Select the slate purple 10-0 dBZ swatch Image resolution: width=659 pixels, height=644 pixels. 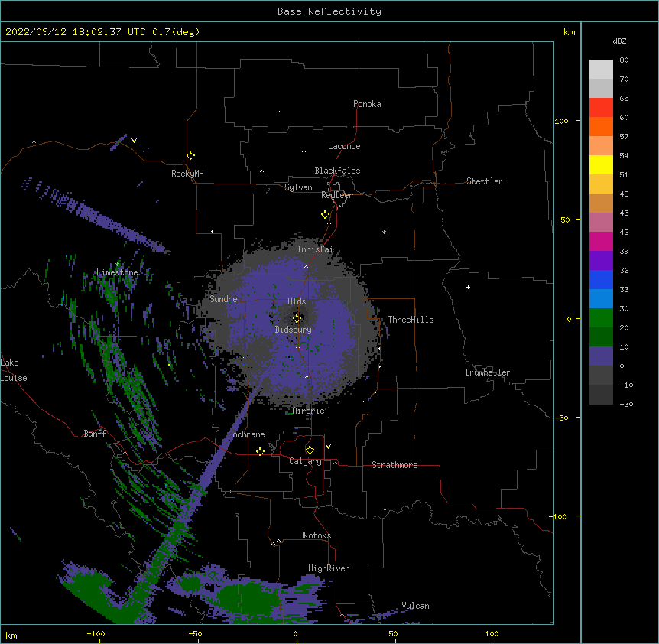point(601,356)
